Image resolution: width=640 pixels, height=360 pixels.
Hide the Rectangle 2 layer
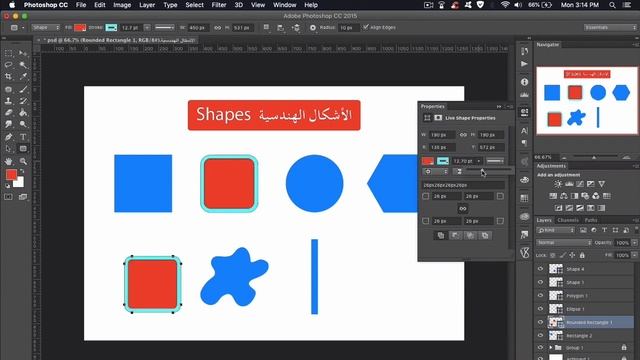point(540,336)
